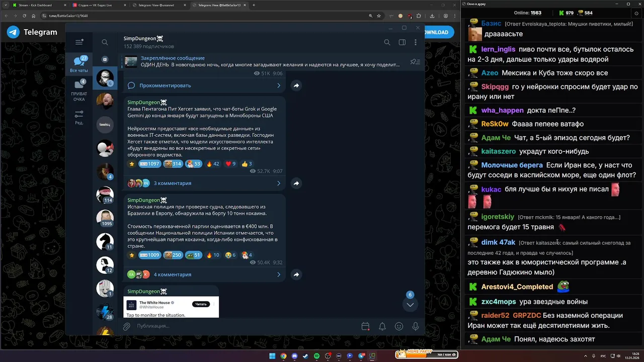
Task: Open the chat window settings gear icon
Action: pyautogui.click(x=636, y=14)
